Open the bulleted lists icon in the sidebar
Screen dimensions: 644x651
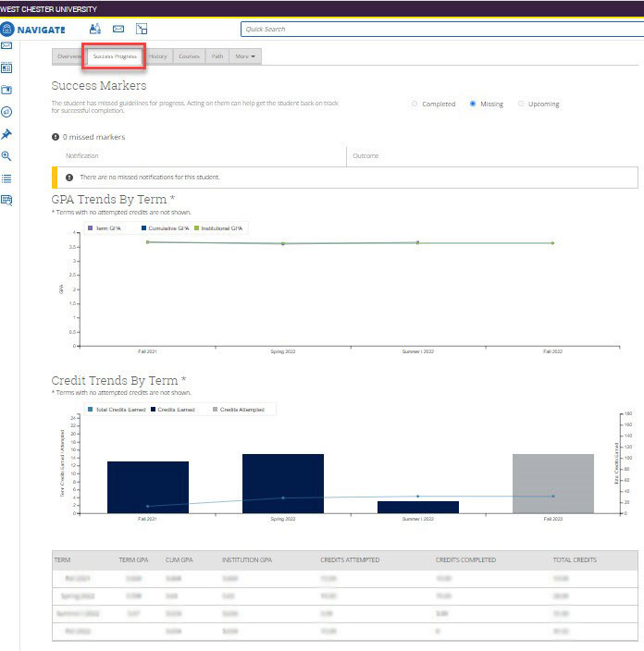pyautogui.click(x=6, y=178)
